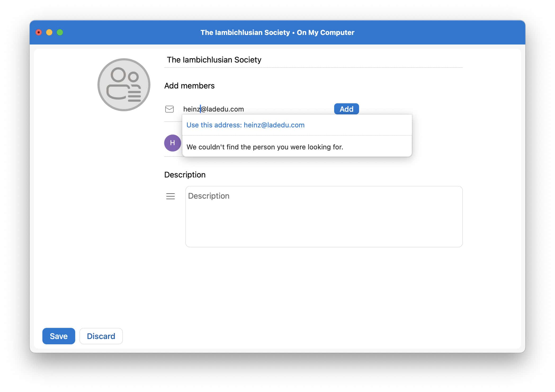Viewport: 555px width, 392px height.
Task: Click inside the Description text box
Action: click(324, 216)
